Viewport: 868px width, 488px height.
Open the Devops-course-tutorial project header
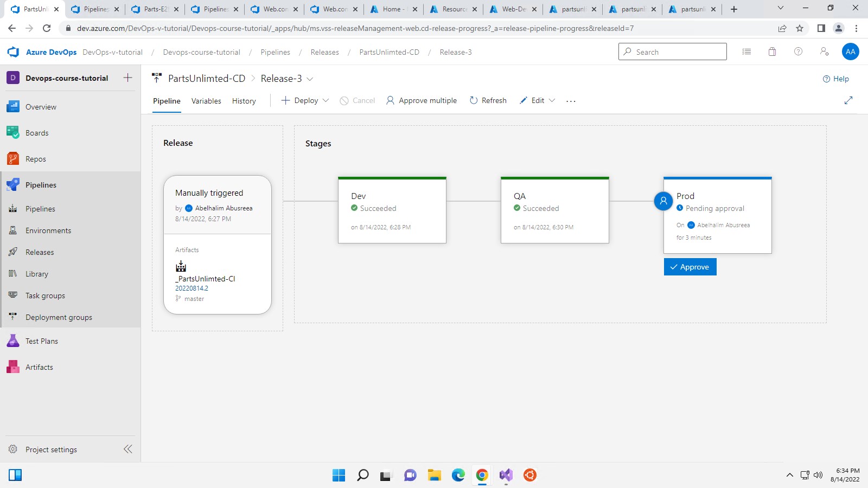tap(66, 78)
